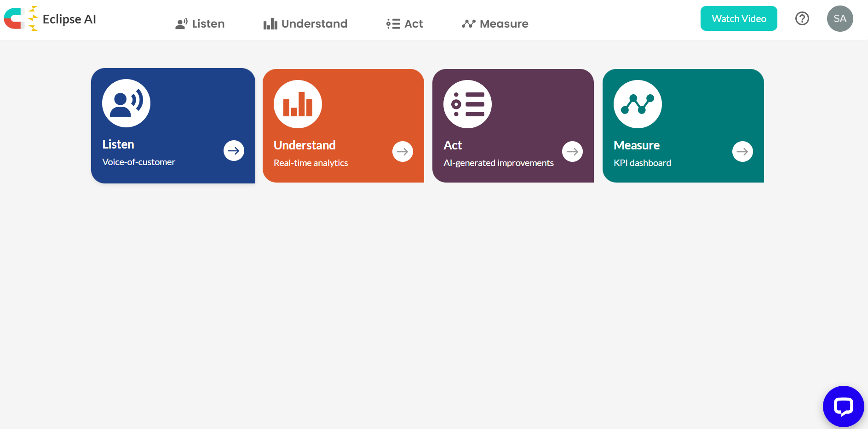
Task: Open the help question mark icon
Action: click(802, 18)
